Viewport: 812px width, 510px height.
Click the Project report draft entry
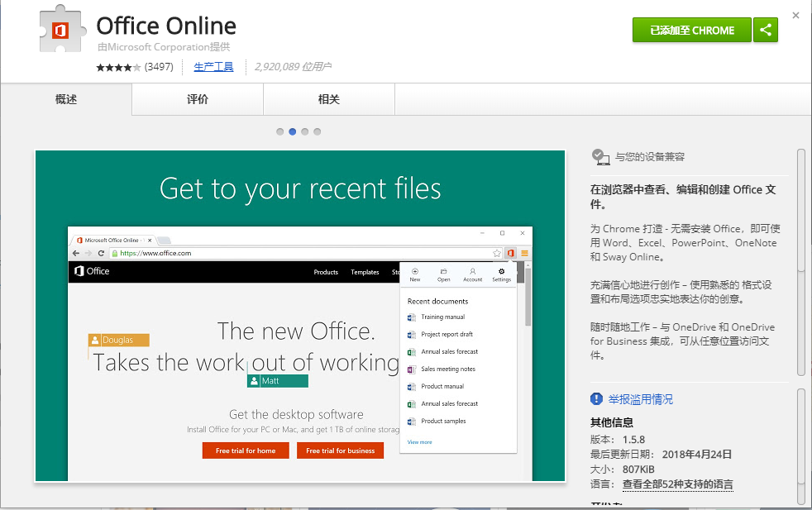440,335
